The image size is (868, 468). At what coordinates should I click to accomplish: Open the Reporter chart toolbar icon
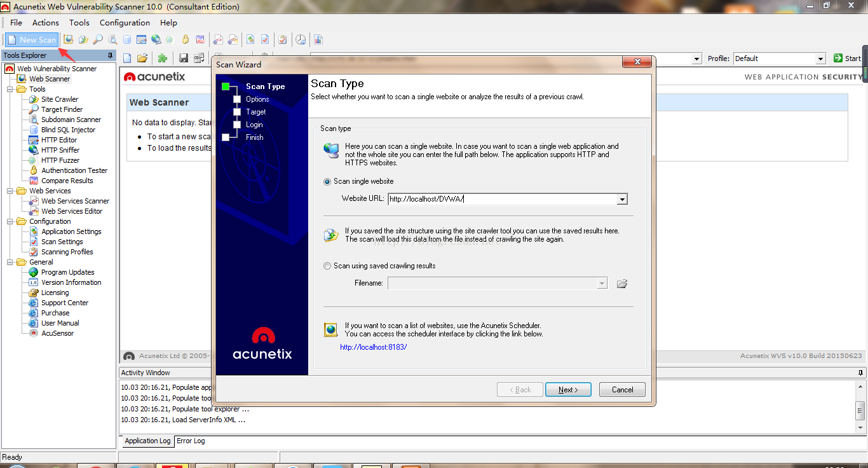(318, 40)
